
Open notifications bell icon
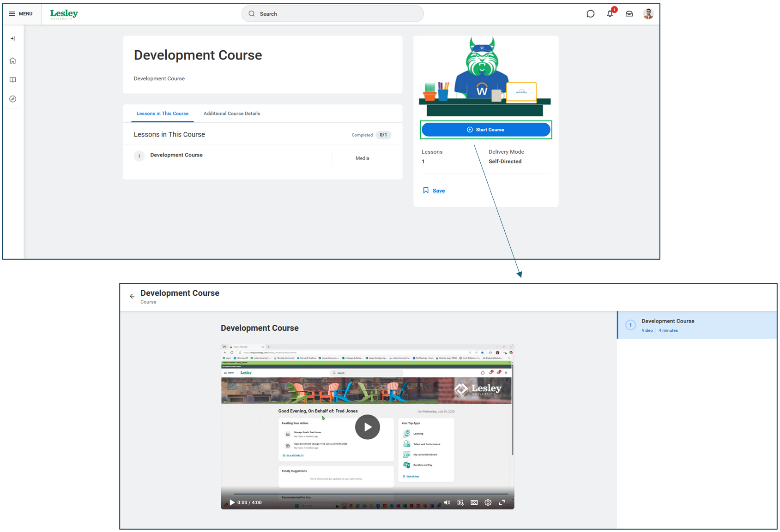(610, 14)
